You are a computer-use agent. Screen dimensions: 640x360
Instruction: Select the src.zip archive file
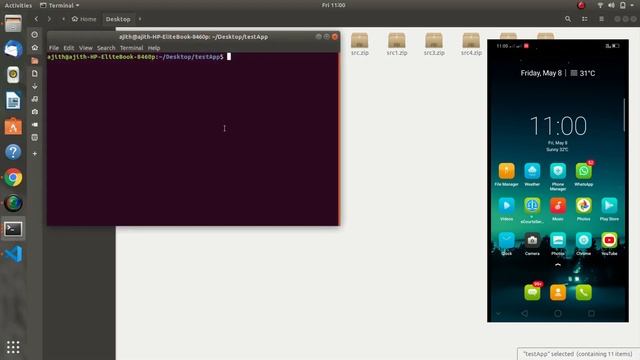[x=360, y=44]
